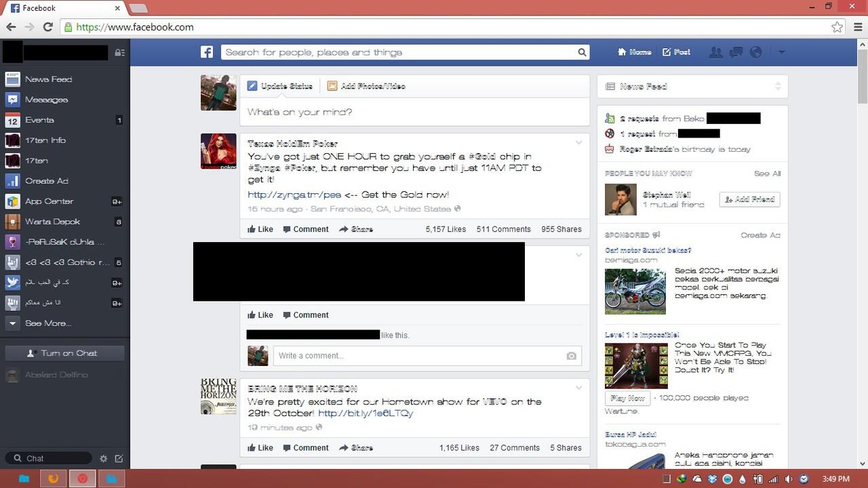Select Update Status tab
The width and height of the screenshot is (868, 488).
click(x=280, y=86)
